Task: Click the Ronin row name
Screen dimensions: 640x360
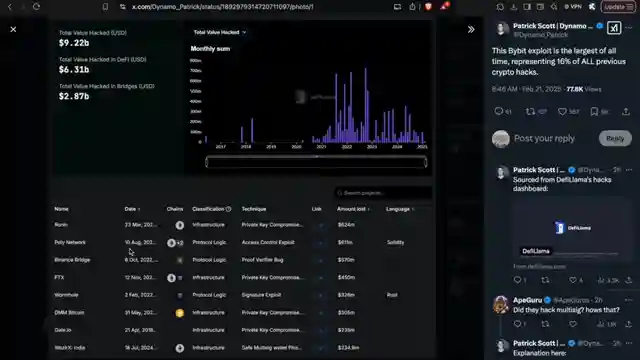Action: pos(61,225)
